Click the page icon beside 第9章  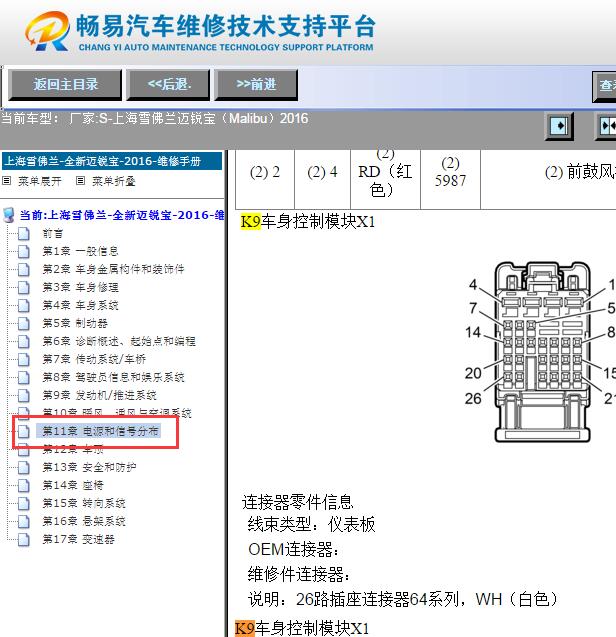pos(24,395)
